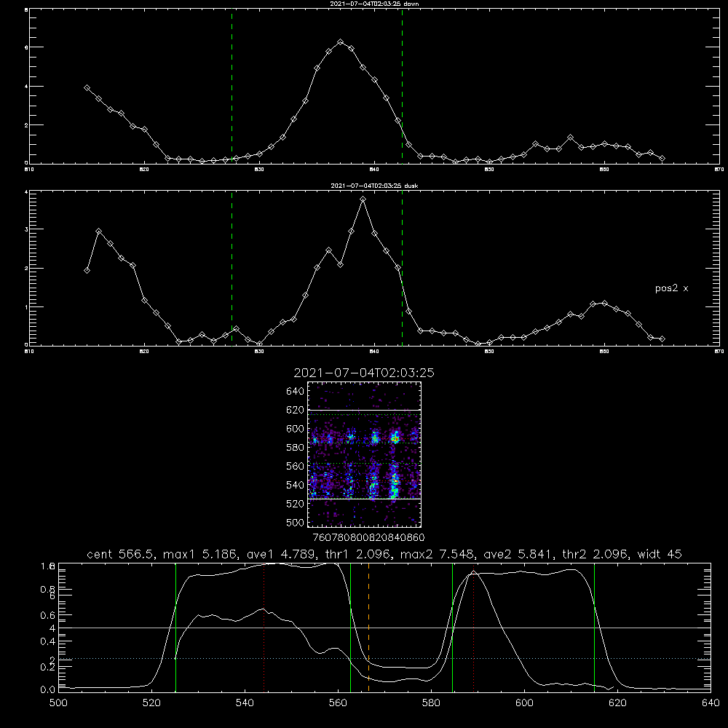Click the x-axis label 640 on bottom plot

tap(711, 703)
